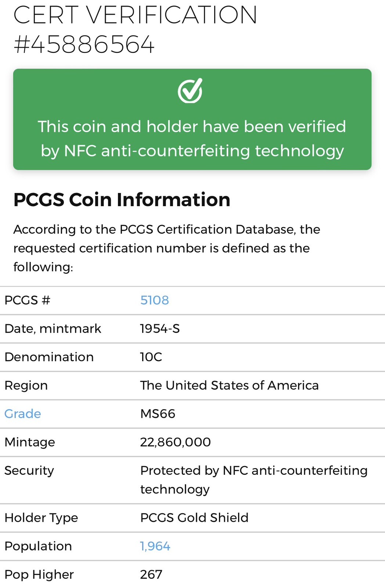This screenshot has height=588, width=385.
Task: Click the Pop Higher value 267
Action: (151, 574)
